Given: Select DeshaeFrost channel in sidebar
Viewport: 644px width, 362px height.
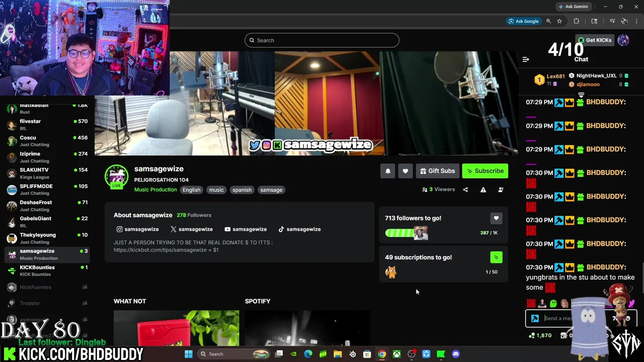Looking at the screenshot, I should [x=47, y=206].
